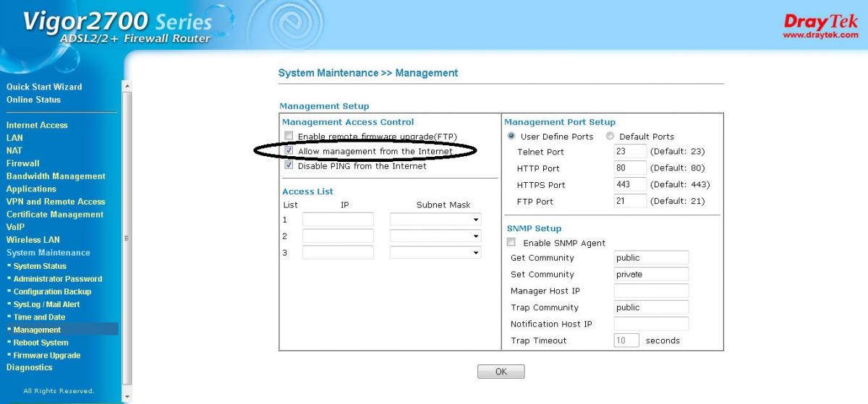Click the sidebar scroll up arrow
Image resolution: width=868 pixels, height=404 pixels.
pyautogui.click(x=127, y=85)
